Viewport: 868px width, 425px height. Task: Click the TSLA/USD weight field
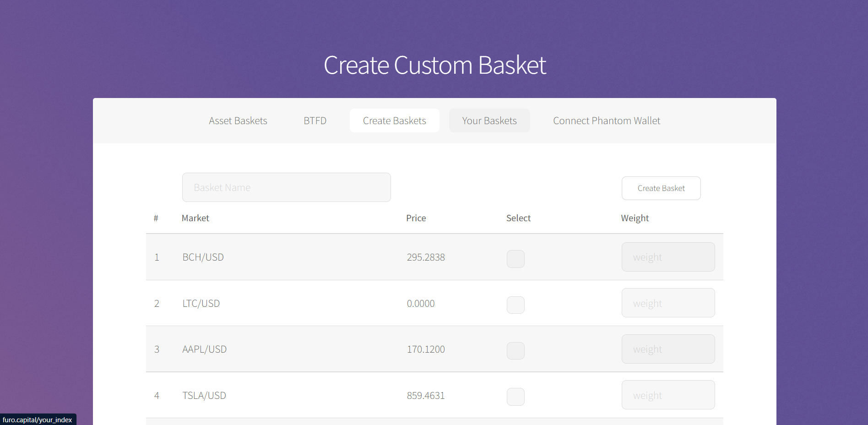point(668,395)
